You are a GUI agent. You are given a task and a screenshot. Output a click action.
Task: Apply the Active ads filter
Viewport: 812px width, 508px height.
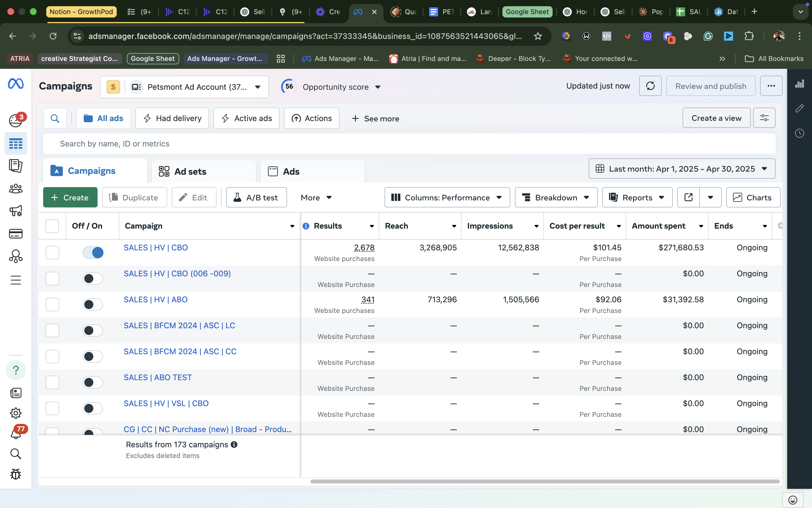point(246,118)
